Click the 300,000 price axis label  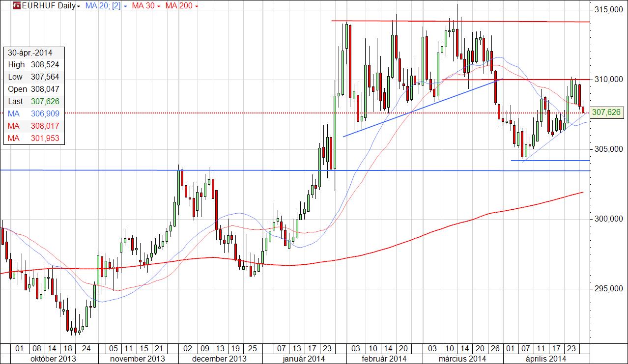point(610,219)
